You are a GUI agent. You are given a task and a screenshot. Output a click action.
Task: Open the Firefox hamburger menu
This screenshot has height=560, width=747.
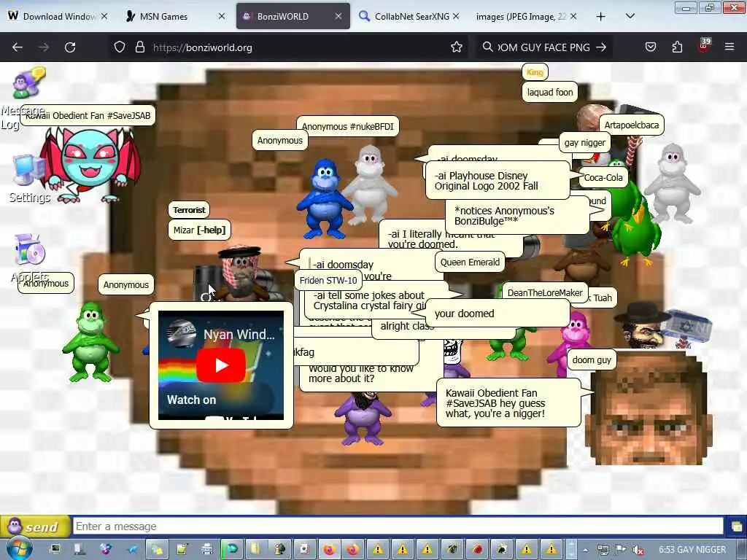click(729, 47)
